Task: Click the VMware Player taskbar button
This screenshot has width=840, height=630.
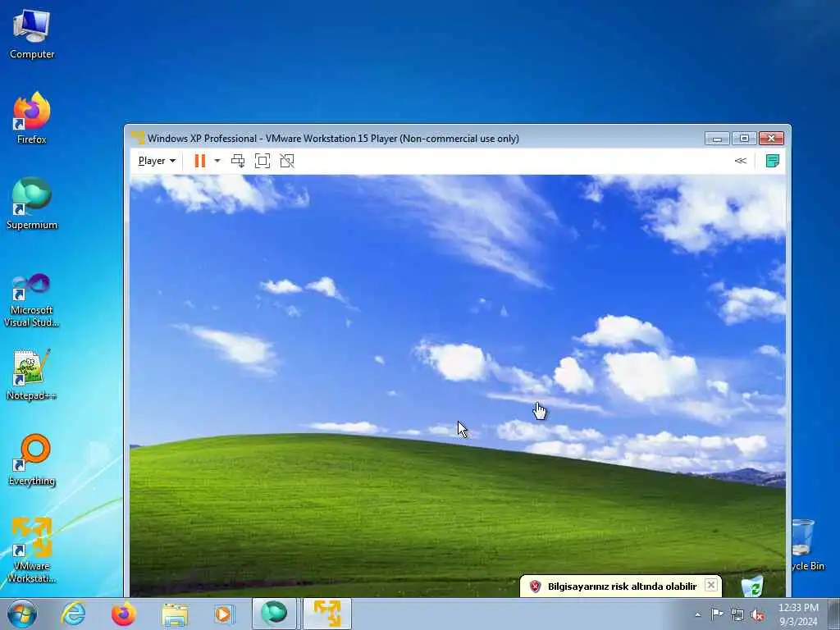Action: (327, 614)
